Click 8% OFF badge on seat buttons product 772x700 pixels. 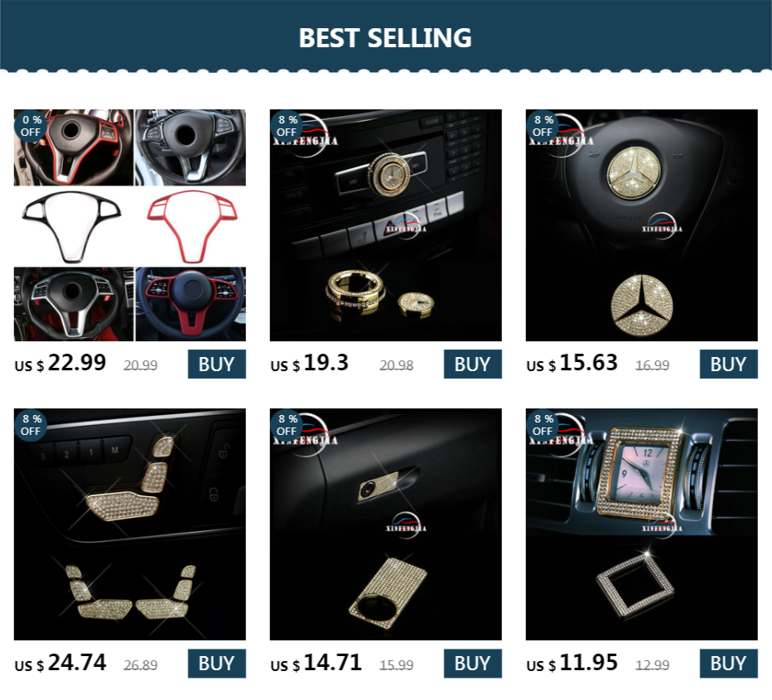(31, 425)
